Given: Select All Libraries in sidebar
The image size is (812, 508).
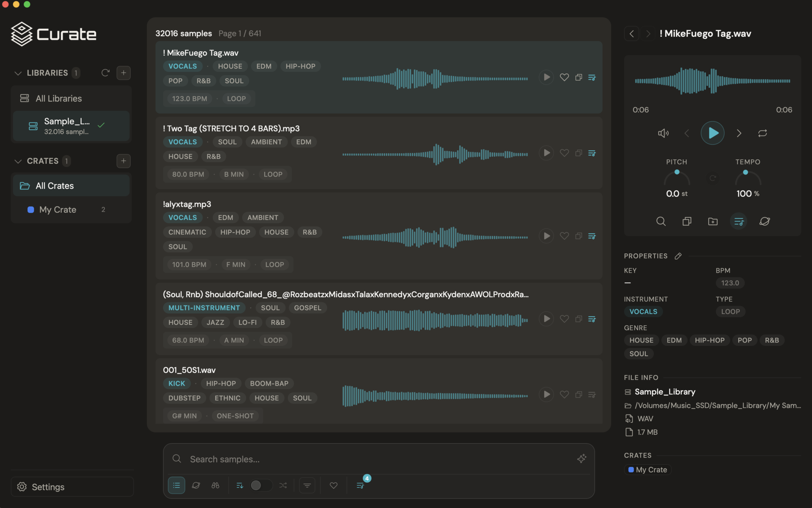Looking at the screenshot, I should click(x=71, y=98).
